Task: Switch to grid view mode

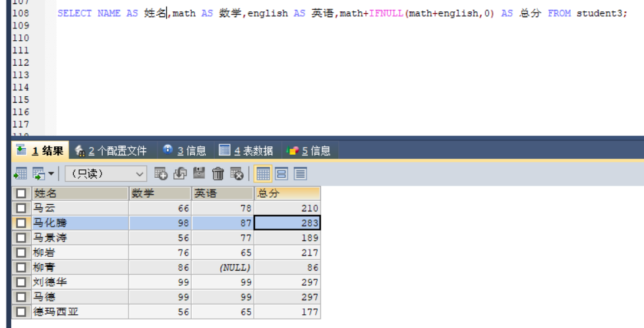Action: 263,174
